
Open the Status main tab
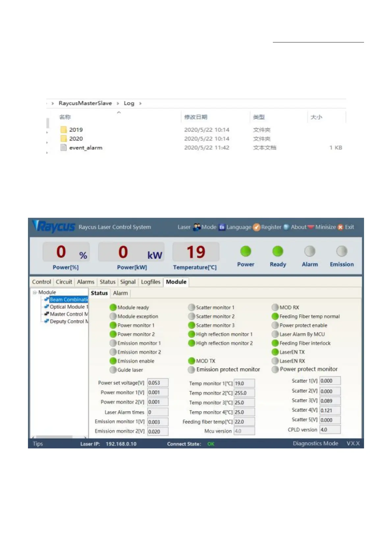click(x=108, y=282)
